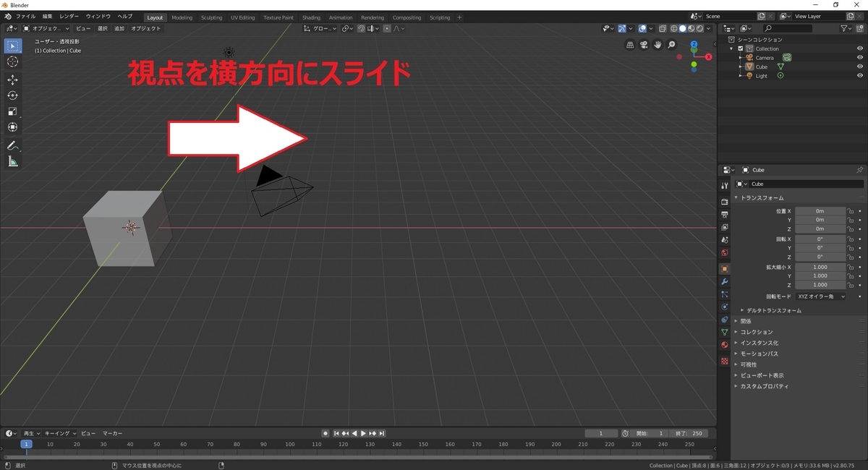Screen dimensions: 868x470
Task: Toggle show gizmos button
Action: tap(623, 28)
